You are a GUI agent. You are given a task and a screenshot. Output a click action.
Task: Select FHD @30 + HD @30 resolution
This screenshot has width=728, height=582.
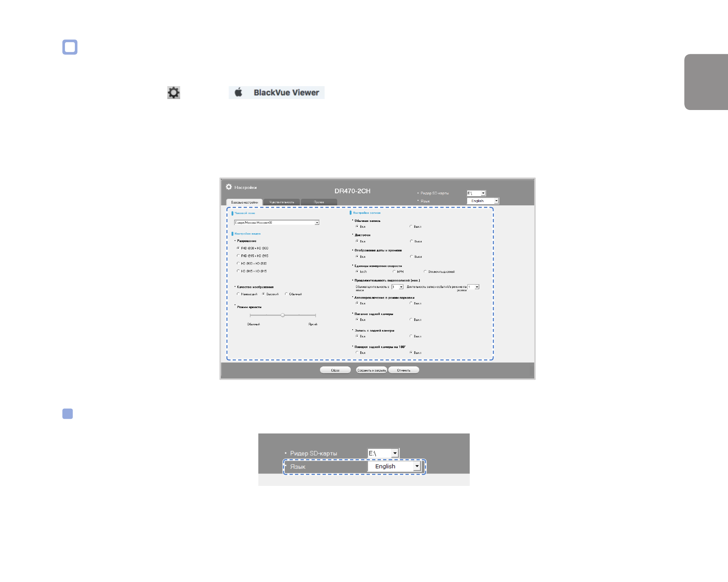point(238,248)
